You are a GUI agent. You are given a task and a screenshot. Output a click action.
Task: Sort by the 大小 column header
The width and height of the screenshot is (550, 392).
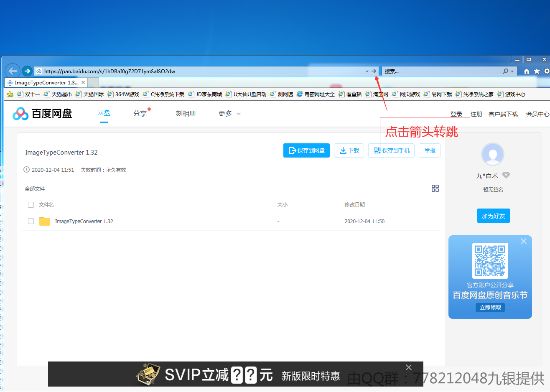pyautogui.click(x=283, y=205)
